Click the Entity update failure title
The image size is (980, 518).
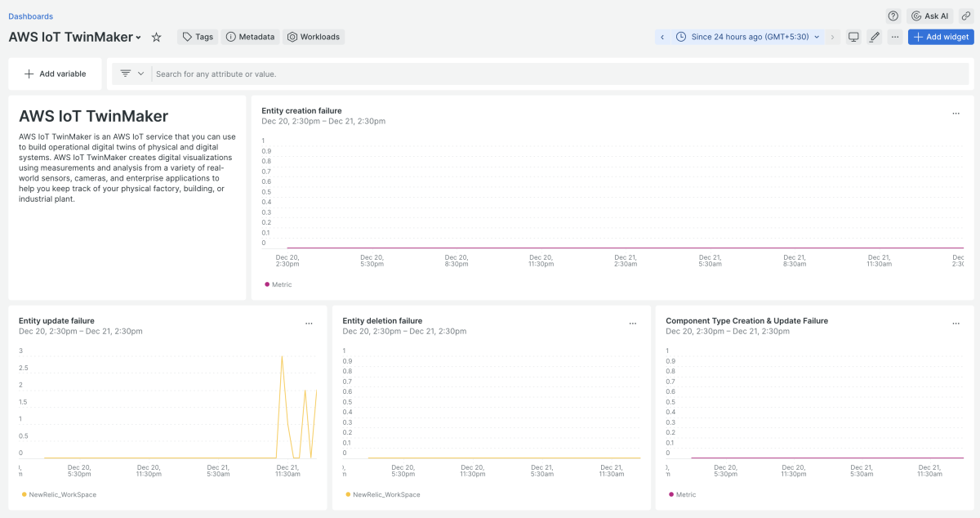click(56, 321)
